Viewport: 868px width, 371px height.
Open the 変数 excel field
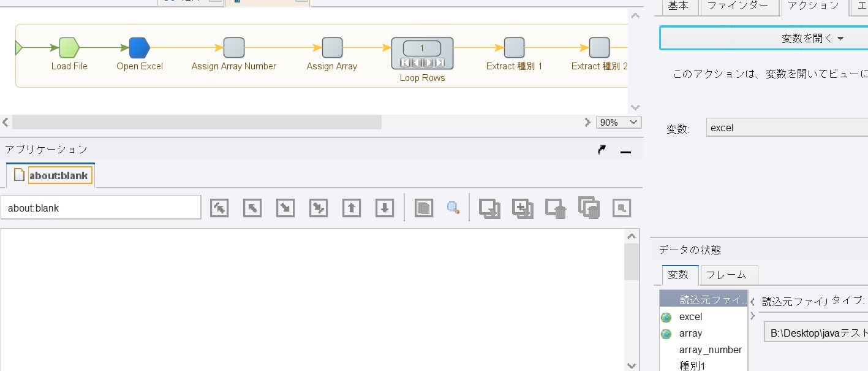787,128
